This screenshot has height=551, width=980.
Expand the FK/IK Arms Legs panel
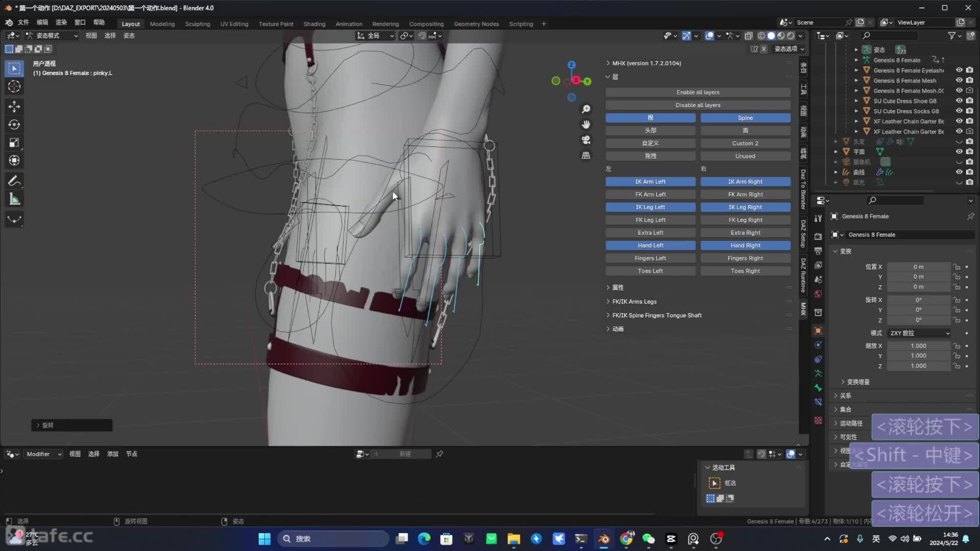(634, 302)
